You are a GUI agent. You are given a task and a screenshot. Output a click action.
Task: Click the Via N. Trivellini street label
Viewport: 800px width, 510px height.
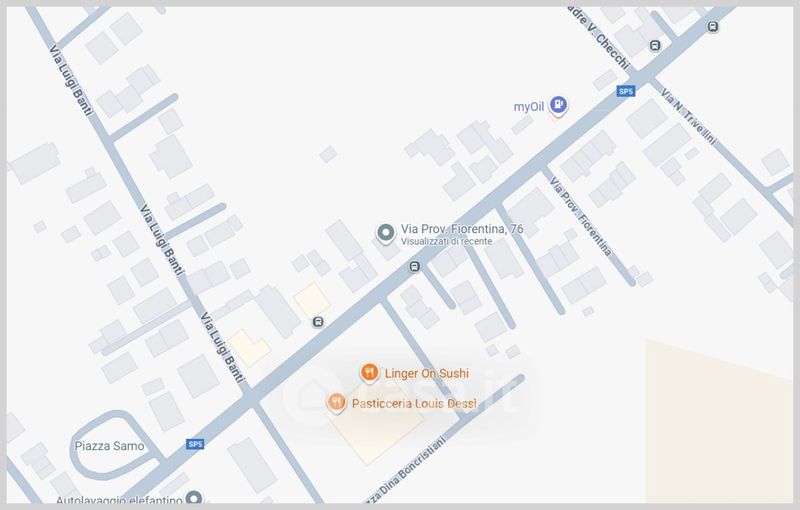click(688, 117)
